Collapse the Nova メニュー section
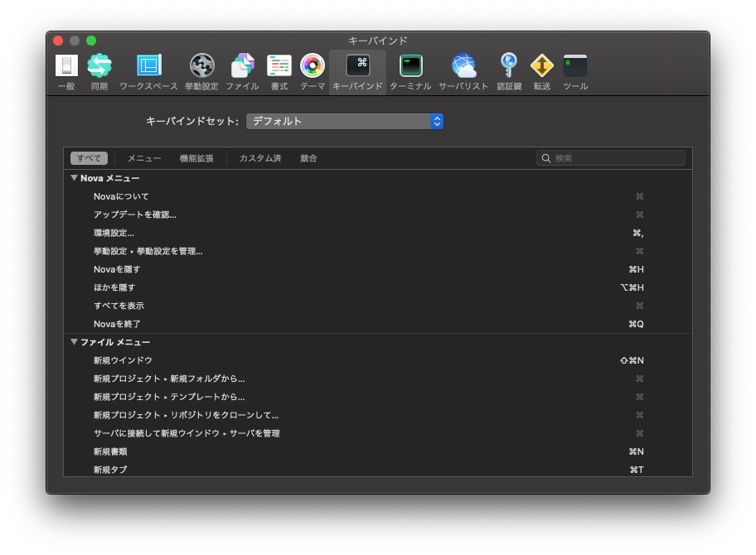Image resolution: width=756 pixels, height=555 pixels. 75,178
